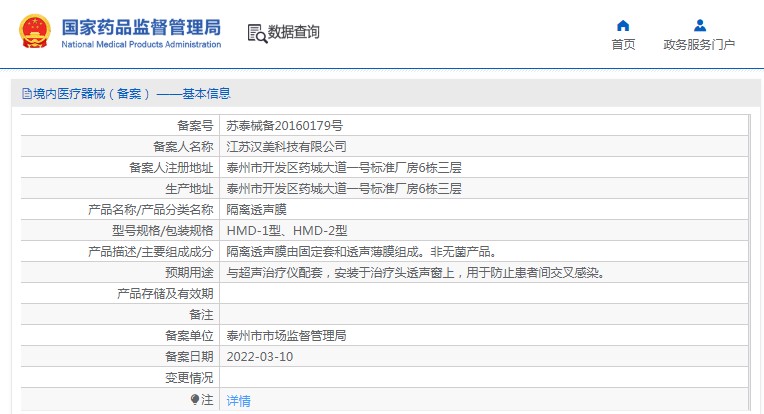Screen dimensions: 764x414
Task: Click the 产品名称/产品分类名称 label
Action: 151,209
